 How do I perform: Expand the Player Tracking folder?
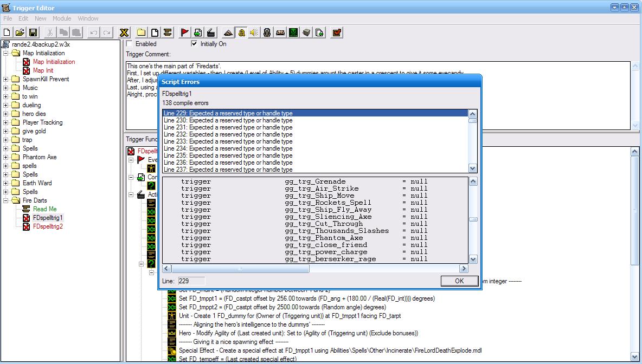[6, 122]
